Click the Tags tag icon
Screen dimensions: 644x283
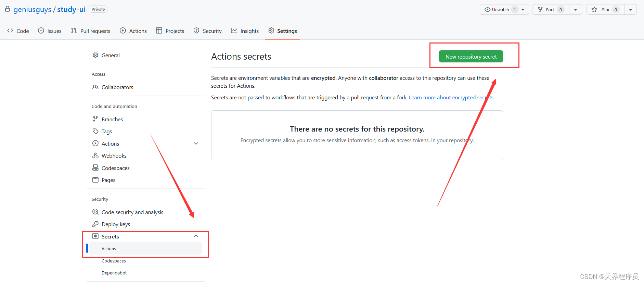click(95, 131)
